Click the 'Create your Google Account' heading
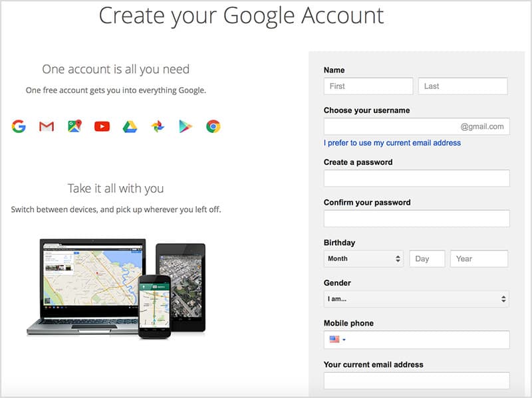The width and height of the screenshot is (532, 398). tap(241, 16)
